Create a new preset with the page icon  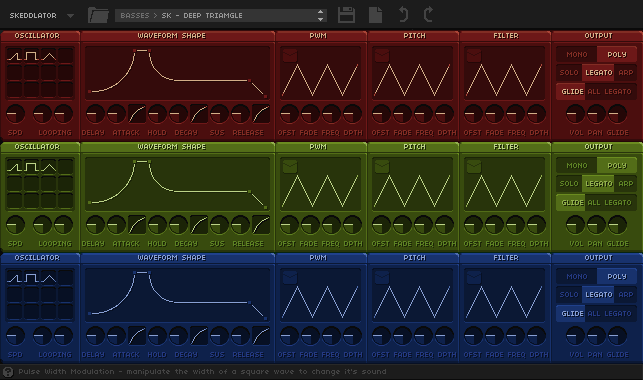click(375, 15)
